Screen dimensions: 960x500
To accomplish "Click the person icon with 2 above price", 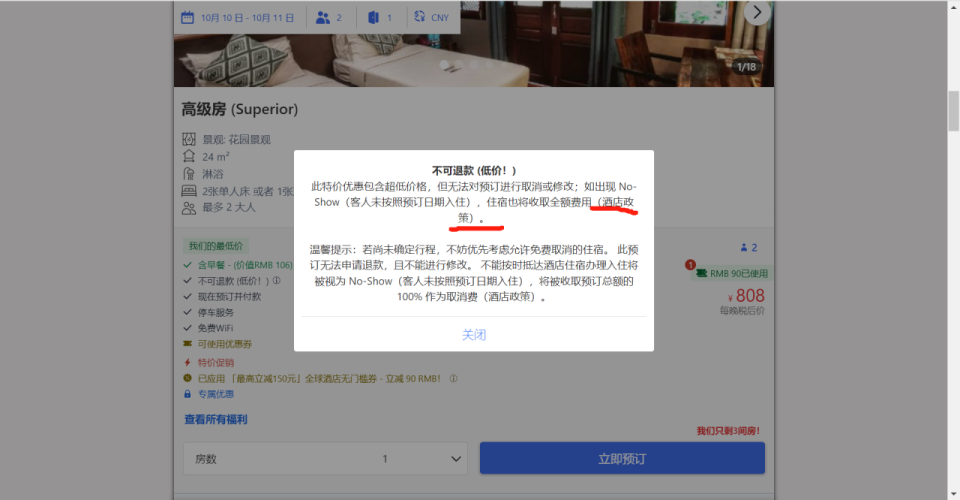I will [749, 247].
